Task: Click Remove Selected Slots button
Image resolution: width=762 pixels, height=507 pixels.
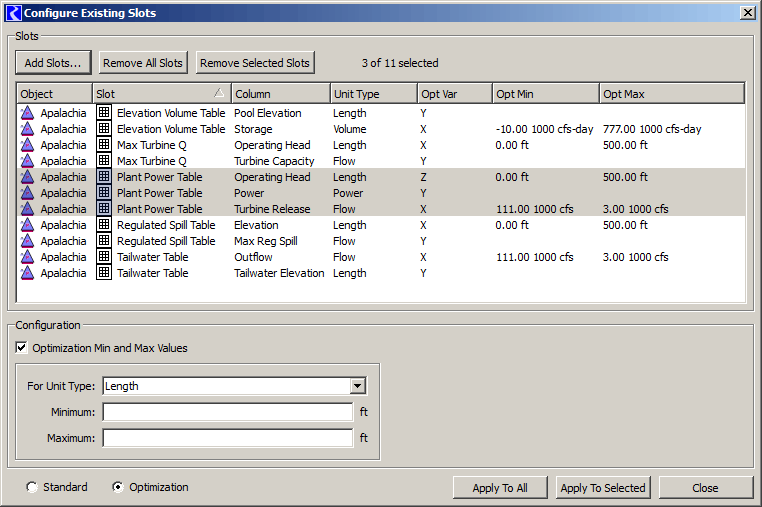Action: pos(255,63)
